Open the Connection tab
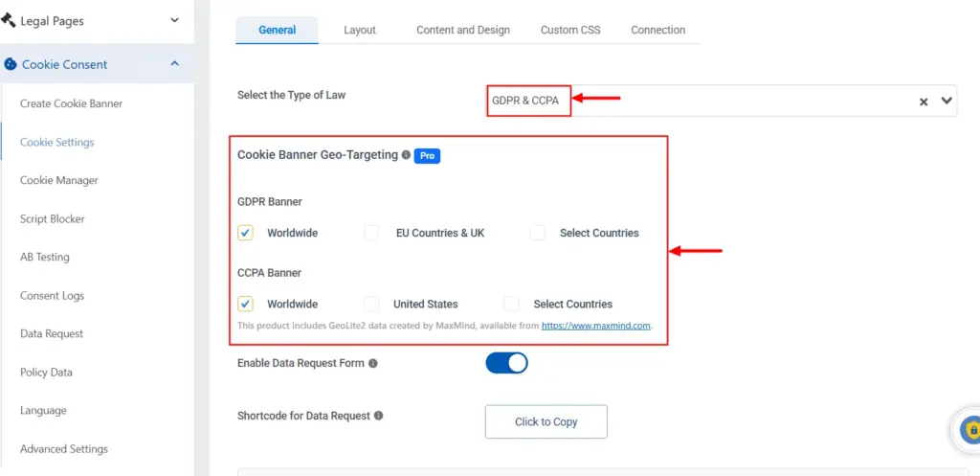The width and height of the screenshot is (980, 476). click(x=658, y=30)
